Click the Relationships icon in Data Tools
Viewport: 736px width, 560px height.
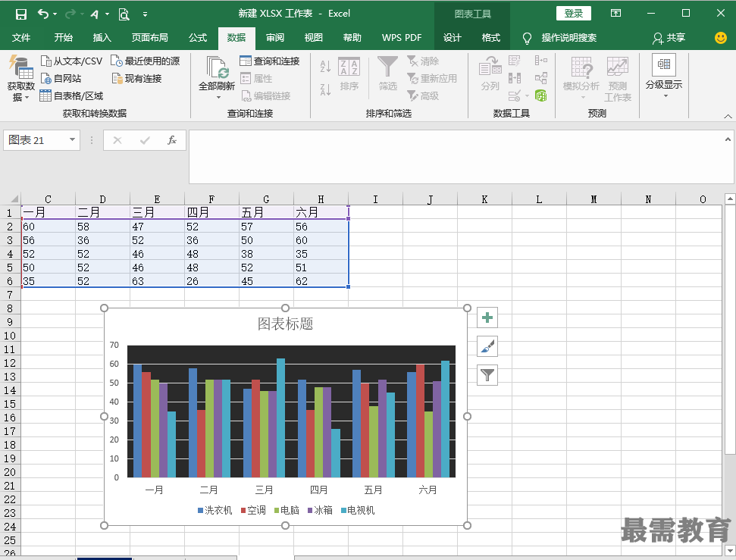click(x=540, y=78)
